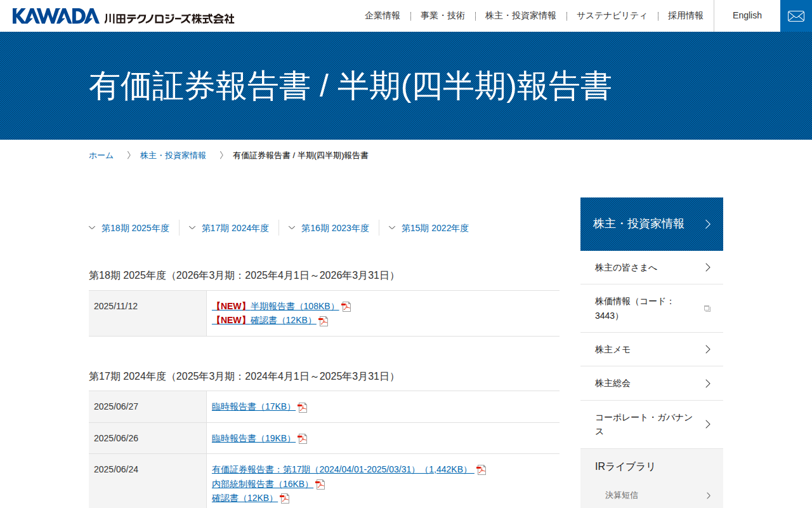The width and height of the screenshot is (812, 508).
Task: Open 株主メモ sidebar link
Action: pos(652,349)
